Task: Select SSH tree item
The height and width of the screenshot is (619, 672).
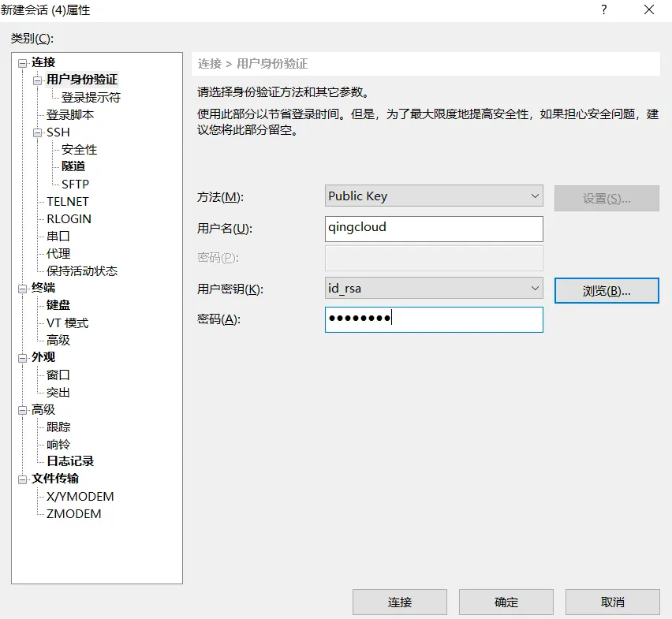Action: click(58, 132)
